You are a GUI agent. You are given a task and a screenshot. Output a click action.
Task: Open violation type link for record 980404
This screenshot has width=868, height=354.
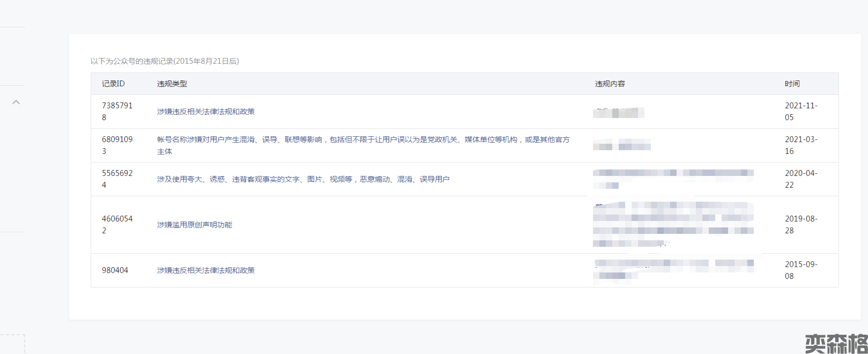[205, 270]
